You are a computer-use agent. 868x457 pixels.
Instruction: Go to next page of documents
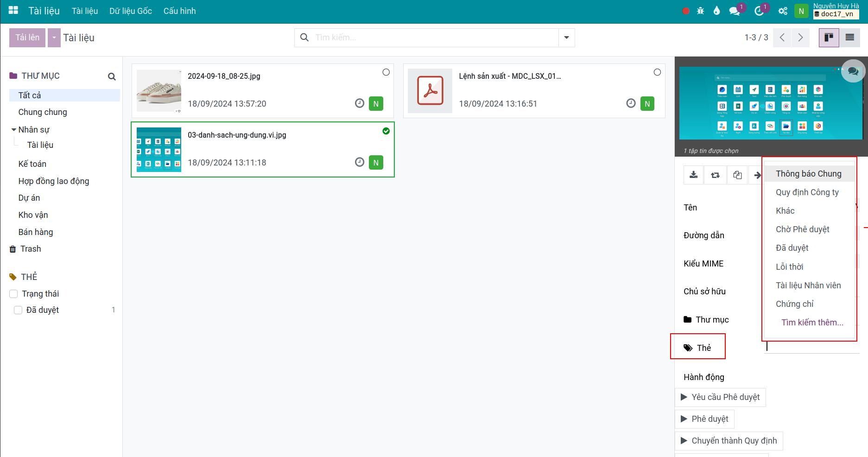click(x=800, y=38)
